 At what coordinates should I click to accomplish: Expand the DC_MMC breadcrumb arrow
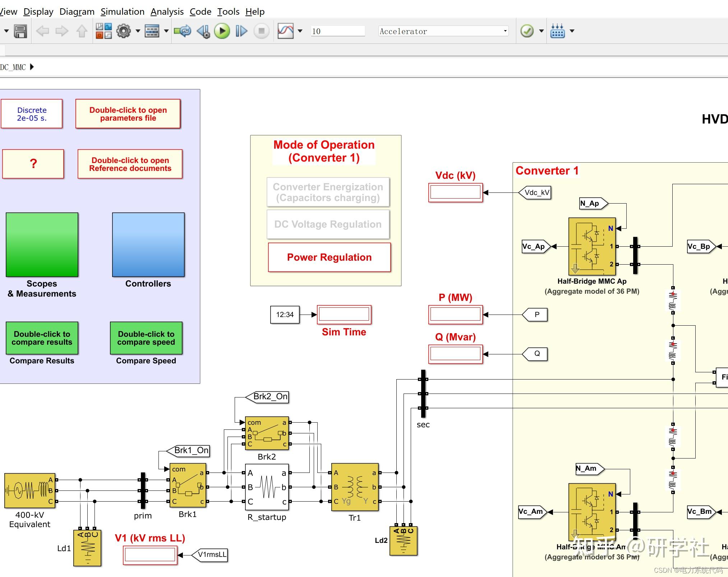click(x=32, y=67)
